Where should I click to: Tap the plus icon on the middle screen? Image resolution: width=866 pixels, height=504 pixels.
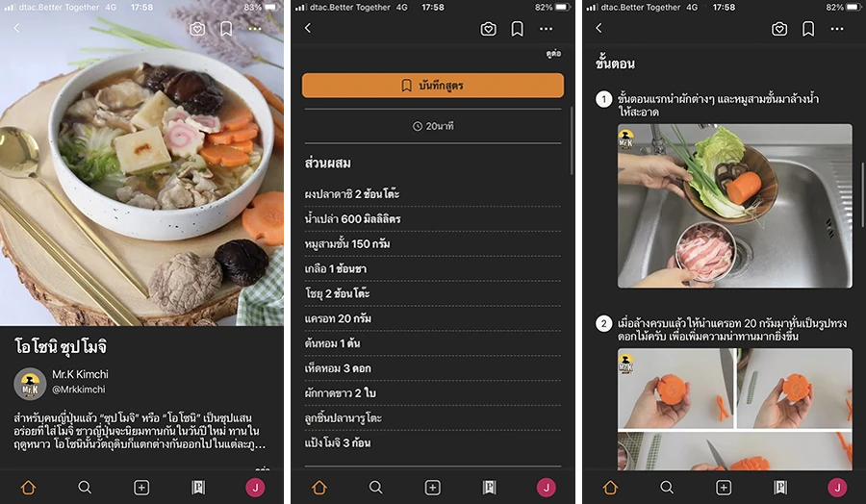pos(432,488)
